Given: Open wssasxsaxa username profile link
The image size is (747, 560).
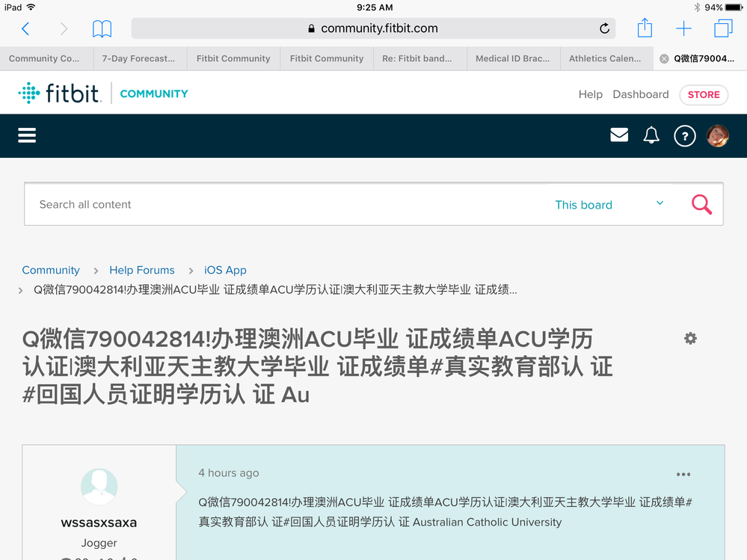Looking at the screenshot, I should point(99,523).
